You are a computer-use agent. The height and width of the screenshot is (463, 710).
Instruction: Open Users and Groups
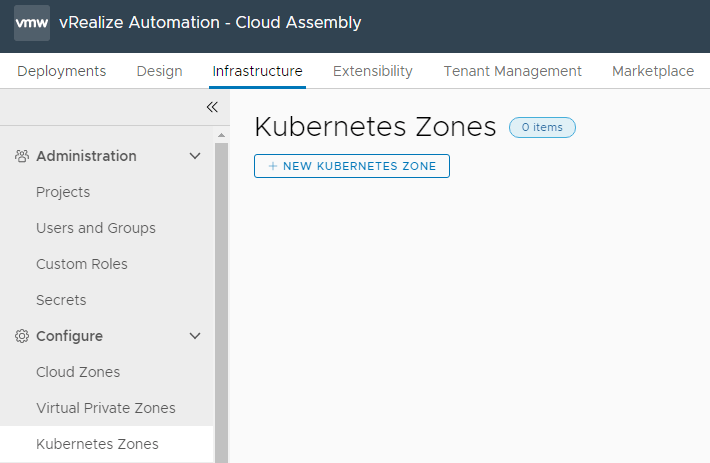tap(96, 228)
